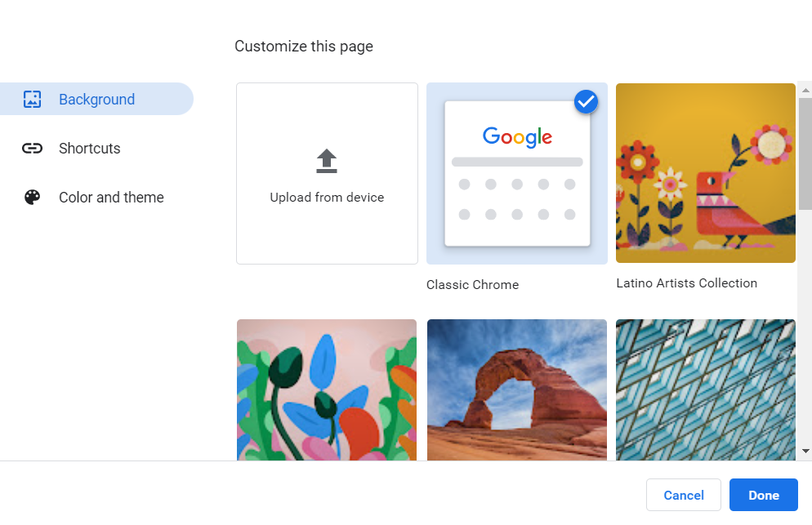Cancel the page customization
Screen dimensions: 812x525
(683, 495)
